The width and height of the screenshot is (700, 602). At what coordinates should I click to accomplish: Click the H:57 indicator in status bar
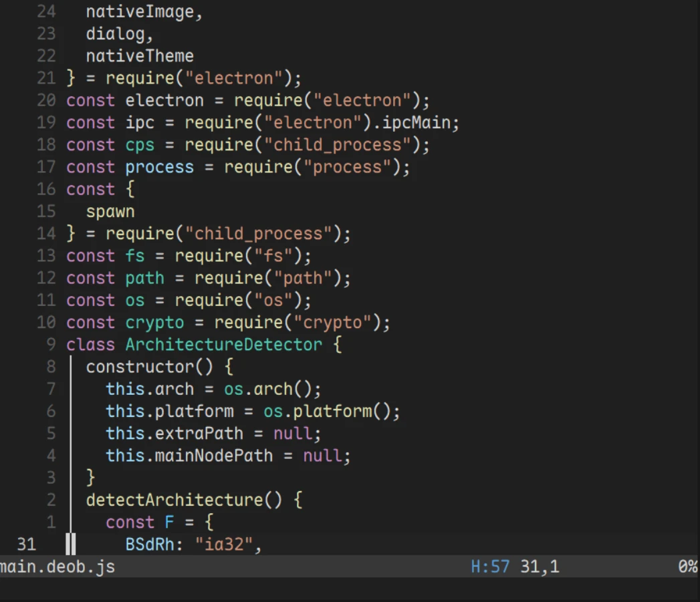pyautogui.click(x=489, y=567)
